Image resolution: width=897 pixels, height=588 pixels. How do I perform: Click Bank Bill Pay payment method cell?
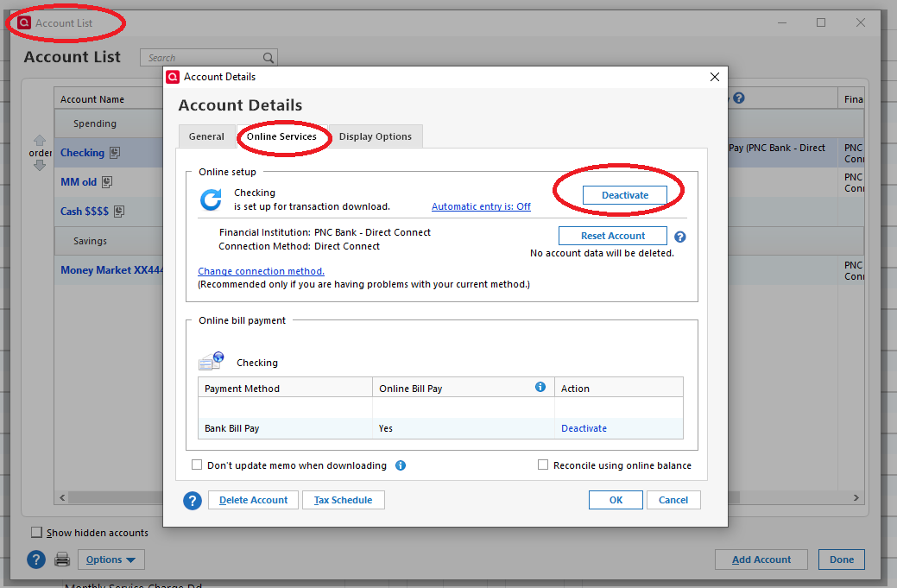285,428
